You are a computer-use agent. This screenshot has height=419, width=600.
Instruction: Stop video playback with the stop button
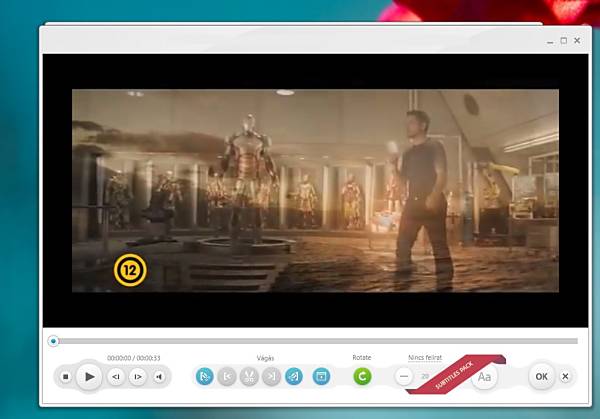65,377
